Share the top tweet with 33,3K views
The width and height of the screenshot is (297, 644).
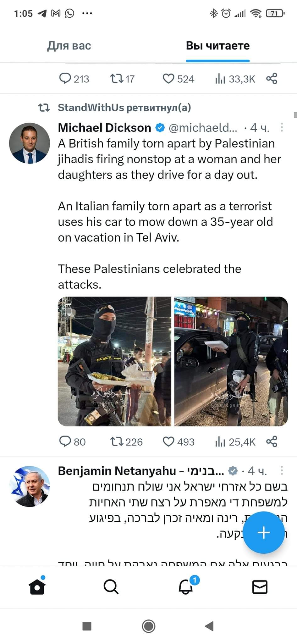(x=272, y=79)
